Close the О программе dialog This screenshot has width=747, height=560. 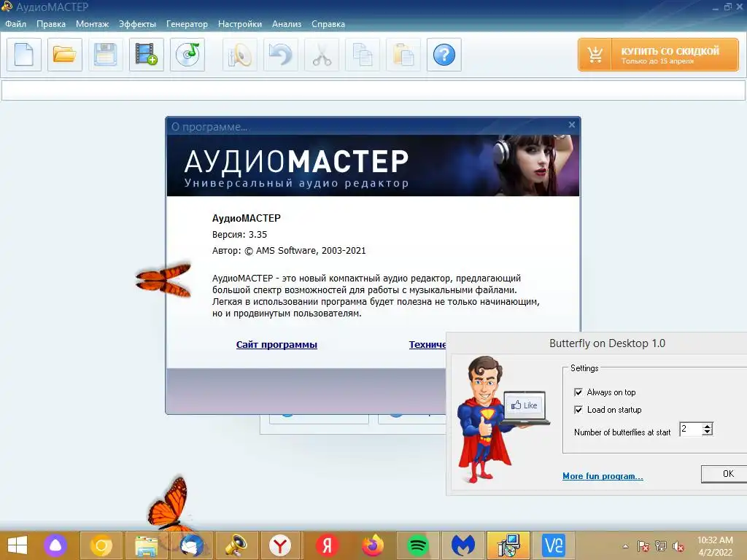click(x=572, y=125)
